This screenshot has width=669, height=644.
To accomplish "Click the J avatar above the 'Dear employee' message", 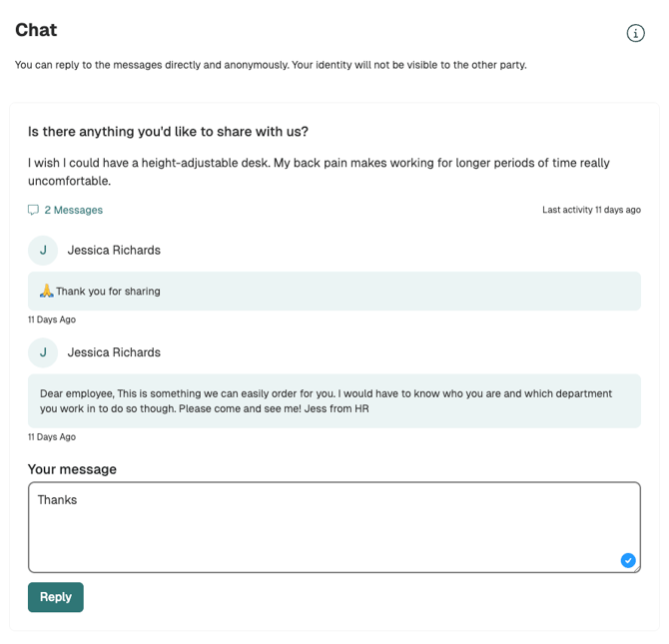I will pyautogui.click(x=43, y=352).
